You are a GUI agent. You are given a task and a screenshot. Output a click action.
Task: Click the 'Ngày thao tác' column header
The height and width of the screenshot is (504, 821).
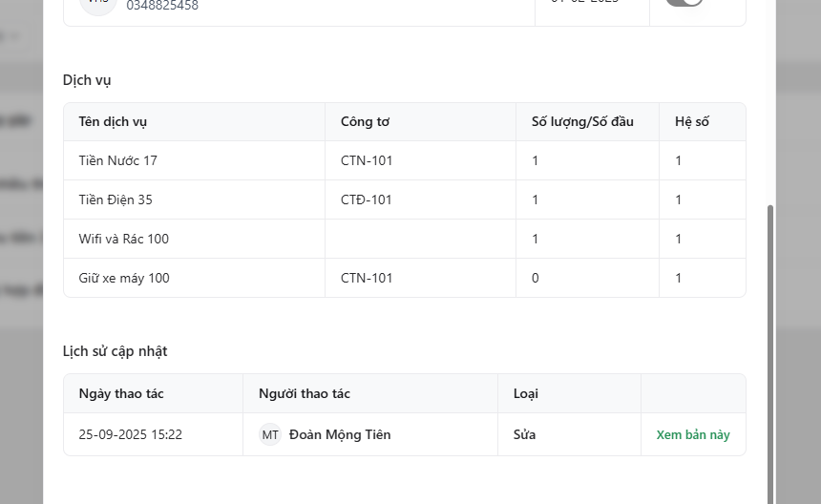pyautogui.click(x=121, y=393)
